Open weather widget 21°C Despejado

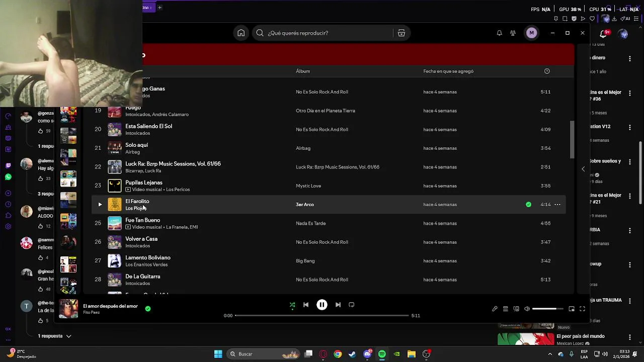[x=22, y=354]
